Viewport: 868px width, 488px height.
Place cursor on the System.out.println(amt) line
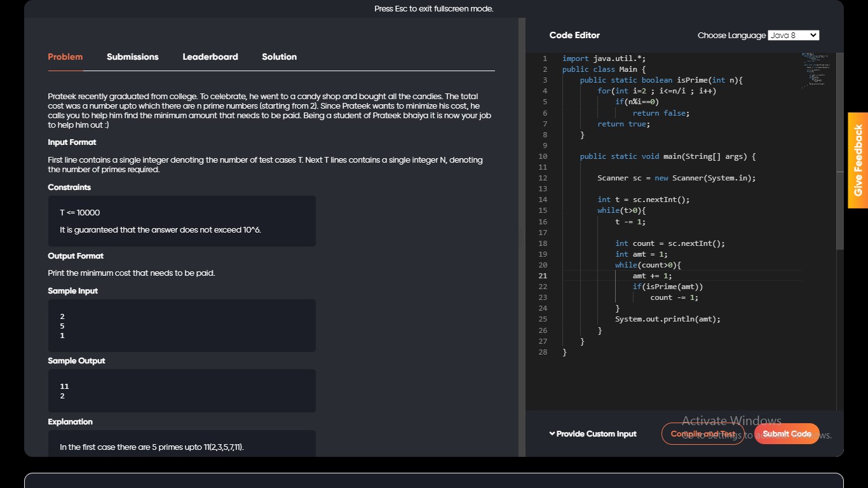(x=667, y=319)
